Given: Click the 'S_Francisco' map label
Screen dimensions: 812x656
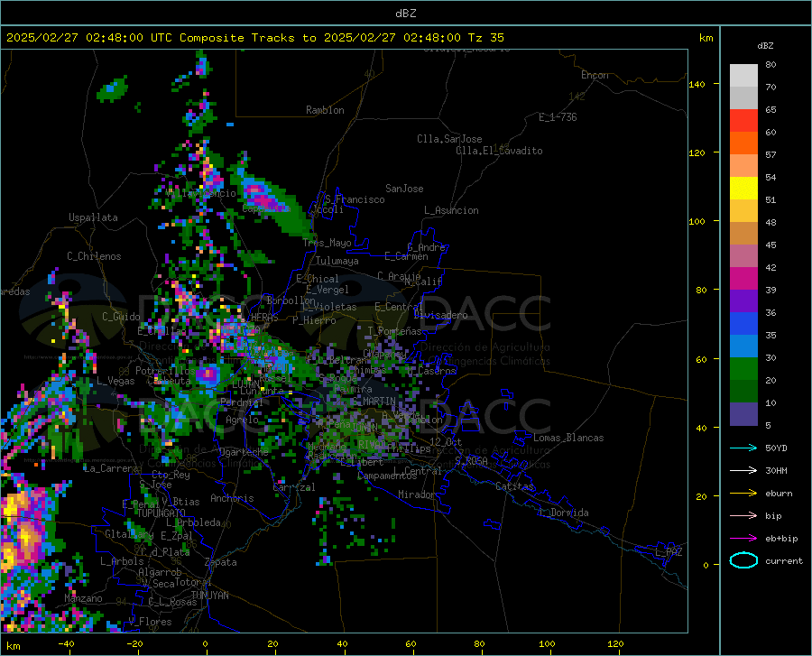Looking at the screenshot, I should click(x=355, y=199).
